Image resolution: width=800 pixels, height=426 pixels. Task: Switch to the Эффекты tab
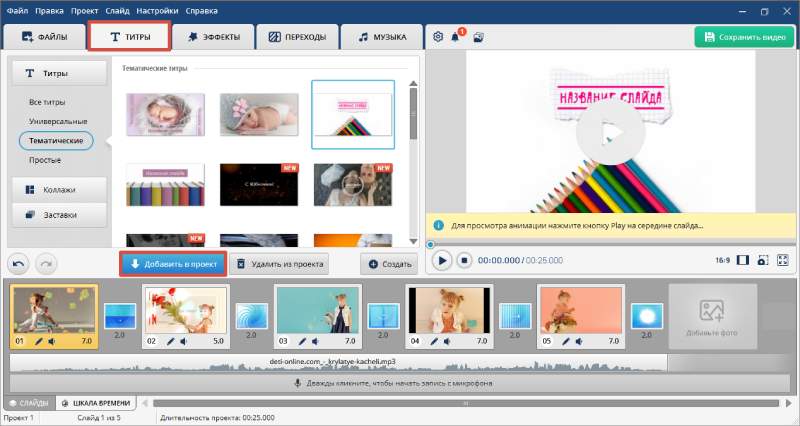pyautogui.click(x=213, y=37)
